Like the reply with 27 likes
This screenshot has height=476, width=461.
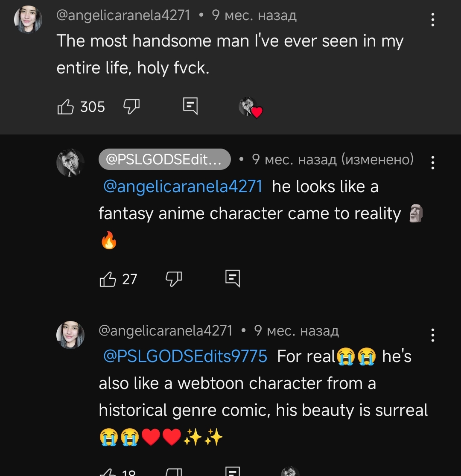point(108,279)
